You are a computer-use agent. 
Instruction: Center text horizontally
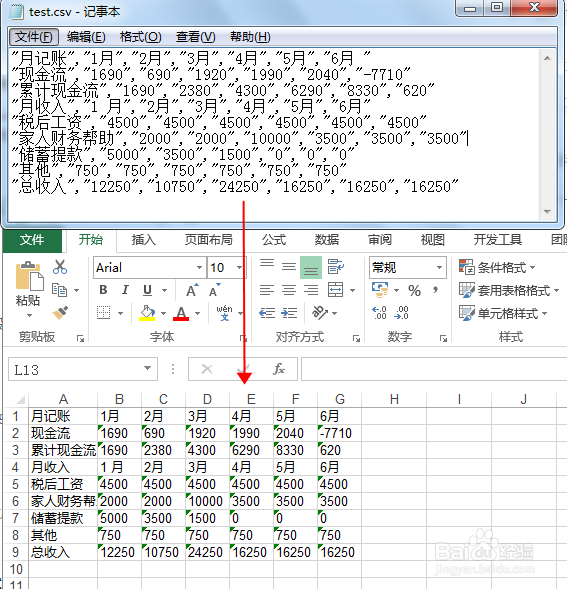click(289, 290)
